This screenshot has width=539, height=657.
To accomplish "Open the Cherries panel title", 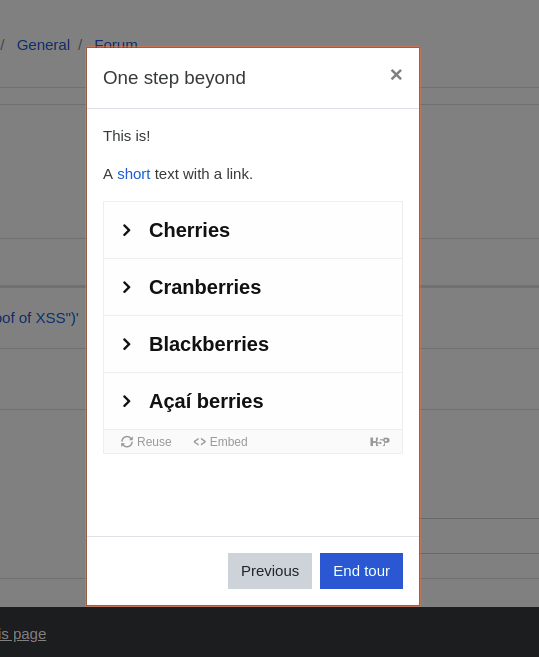I will [x=189, y=230].
